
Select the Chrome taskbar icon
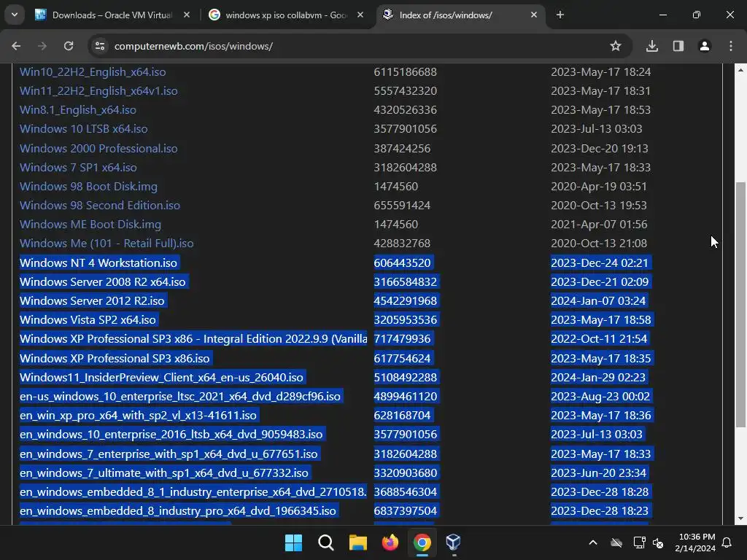click(x=422, y=542)
